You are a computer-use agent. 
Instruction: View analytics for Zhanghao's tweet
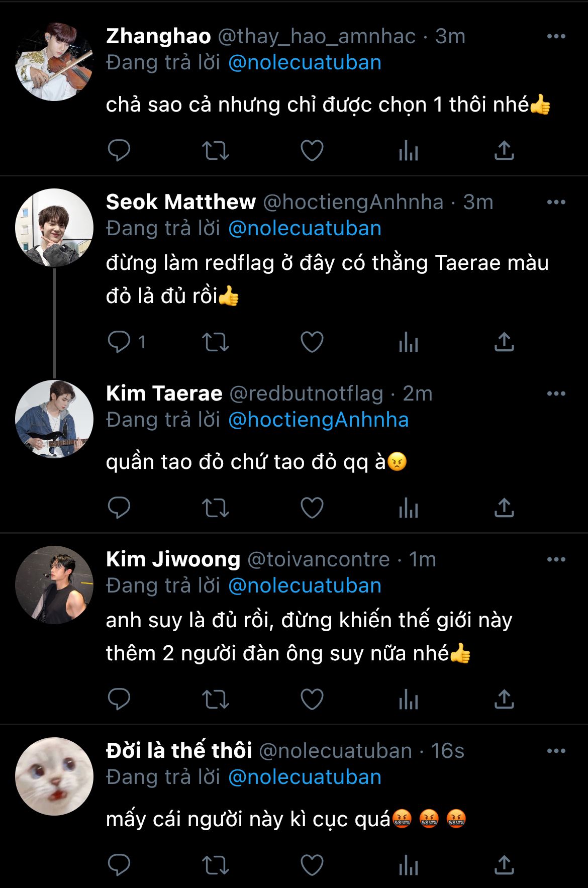click(408, 150)
